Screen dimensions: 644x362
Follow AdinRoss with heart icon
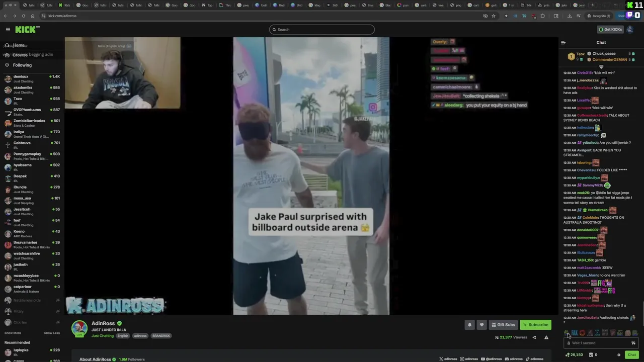pyautogui.click(x=481, y=325)
